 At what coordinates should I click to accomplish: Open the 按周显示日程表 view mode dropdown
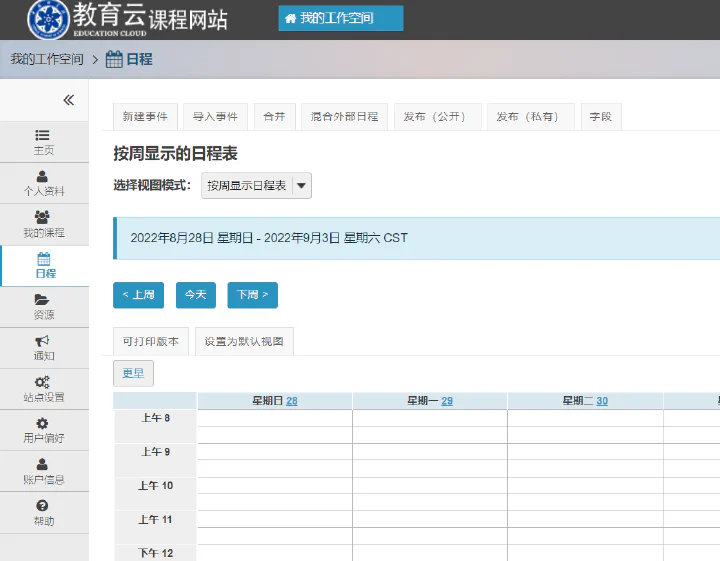[x=256, y=185]
